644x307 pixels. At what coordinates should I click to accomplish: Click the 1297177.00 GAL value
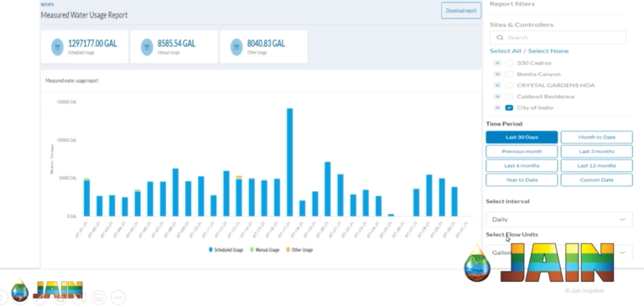point(92,44)
